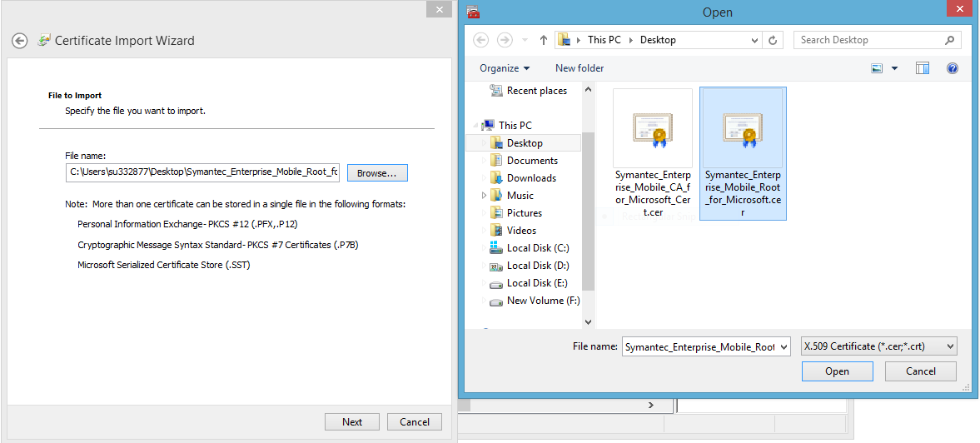Select Pictures in the navigation tree

525,213
